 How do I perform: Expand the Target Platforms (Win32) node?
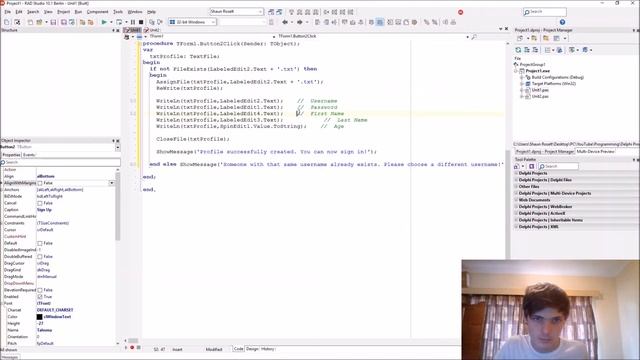[x=522, y=84]
